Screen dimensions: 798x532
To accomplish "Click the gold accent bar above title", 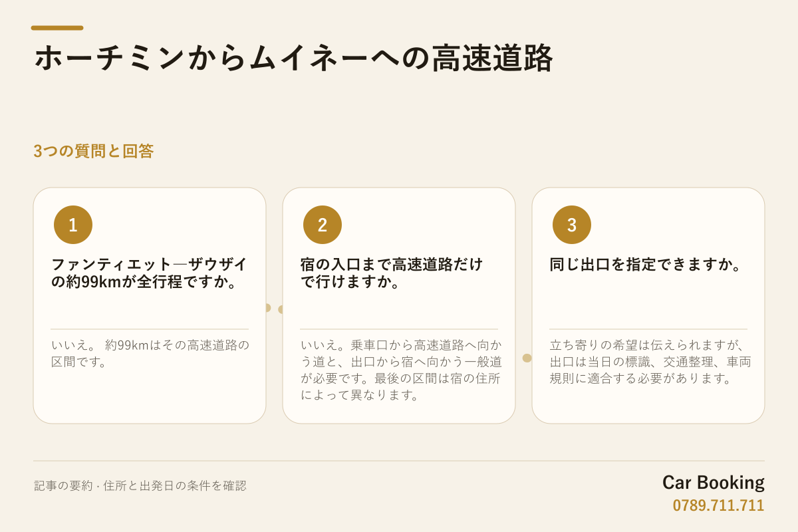I will 57,28.
